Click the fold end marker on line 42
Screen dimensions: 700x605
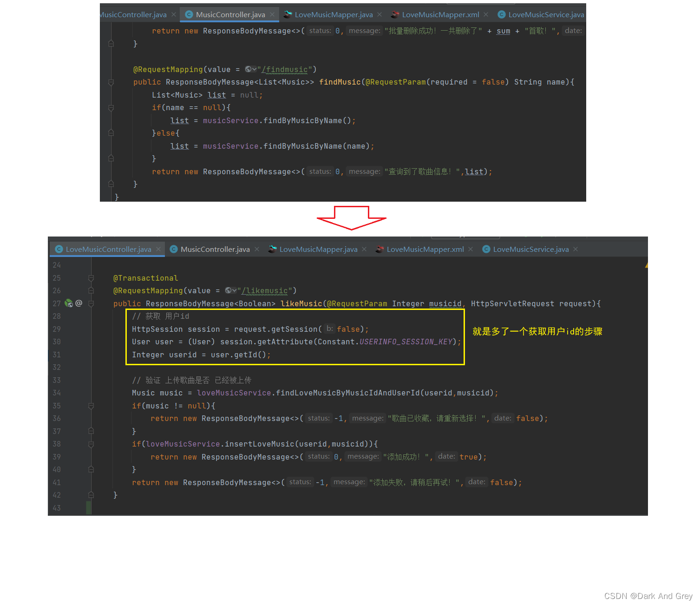click(x=91, y=495)
